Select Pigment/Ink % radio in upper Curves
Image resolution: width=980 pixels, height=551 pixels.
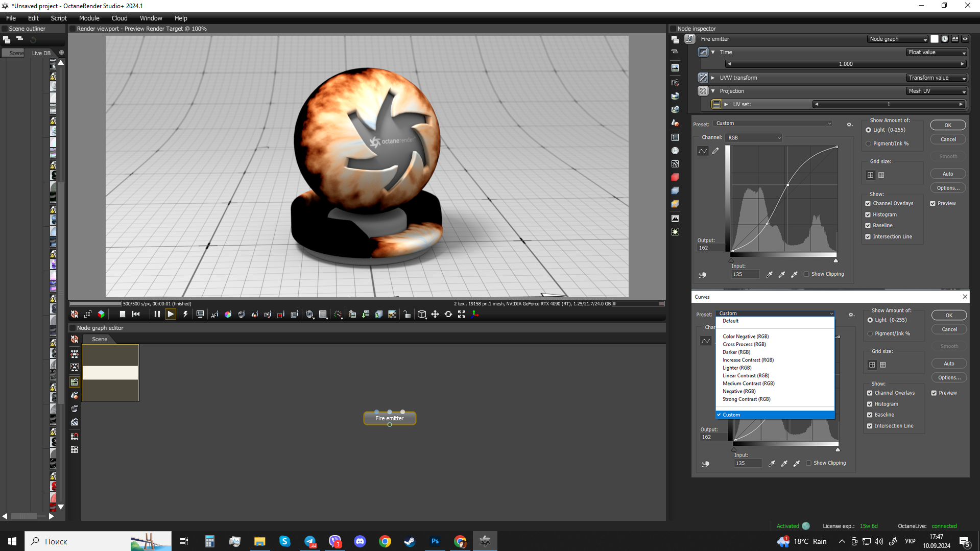pyautogui.click(x=868, y=143)
